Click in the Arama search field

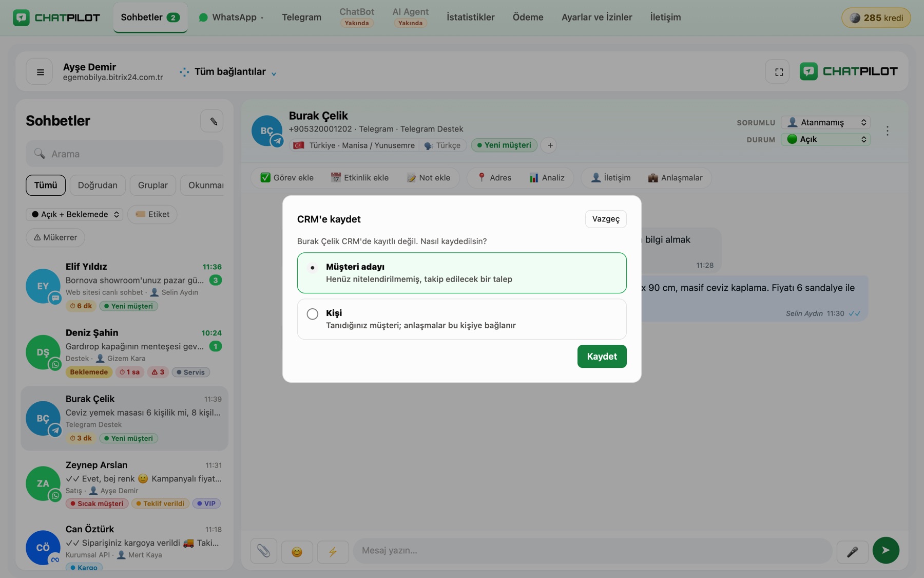(x=124, y=154)
